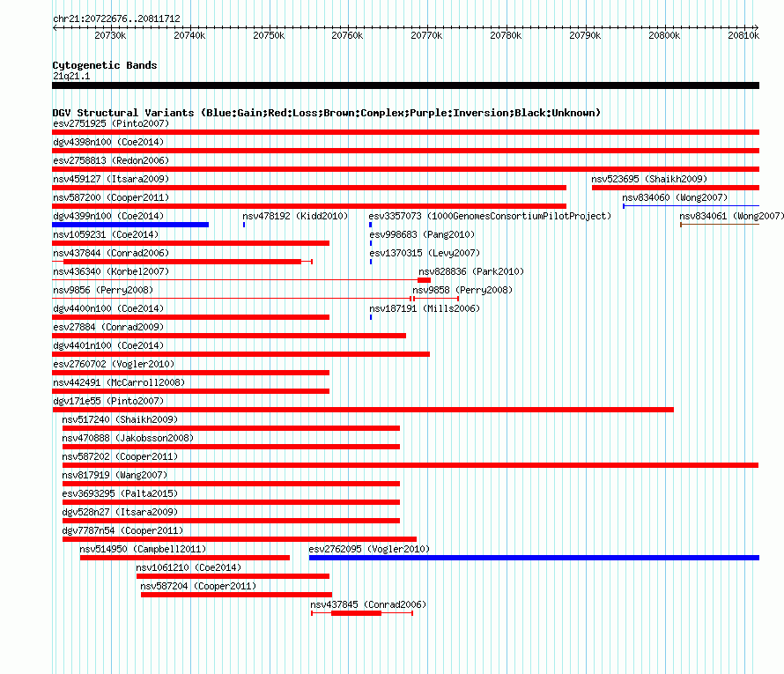
Task: Click the dgv528n27 (Itsara2009) label
Action: click(120, 512)
